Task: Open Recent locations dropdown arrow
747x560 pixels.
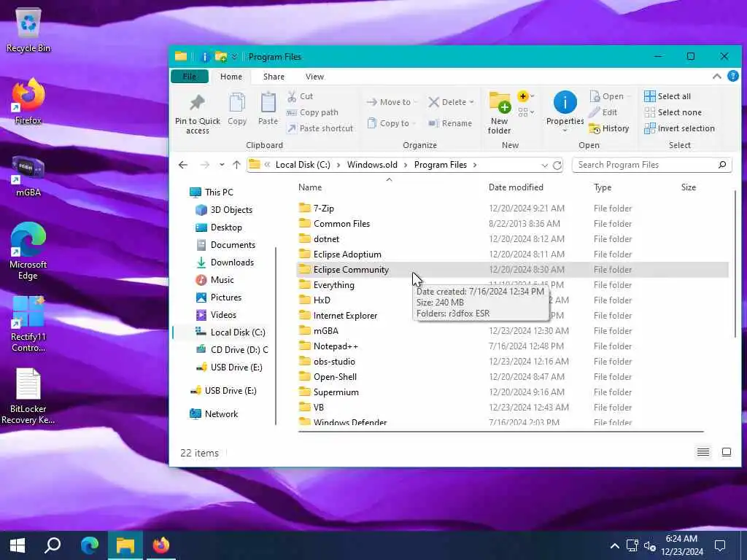Action: point(222,165)
